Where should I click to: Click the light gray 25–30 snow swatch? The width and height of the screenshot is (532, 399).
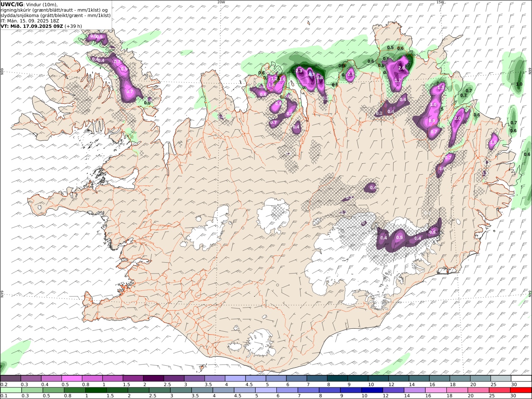point(501,378)
